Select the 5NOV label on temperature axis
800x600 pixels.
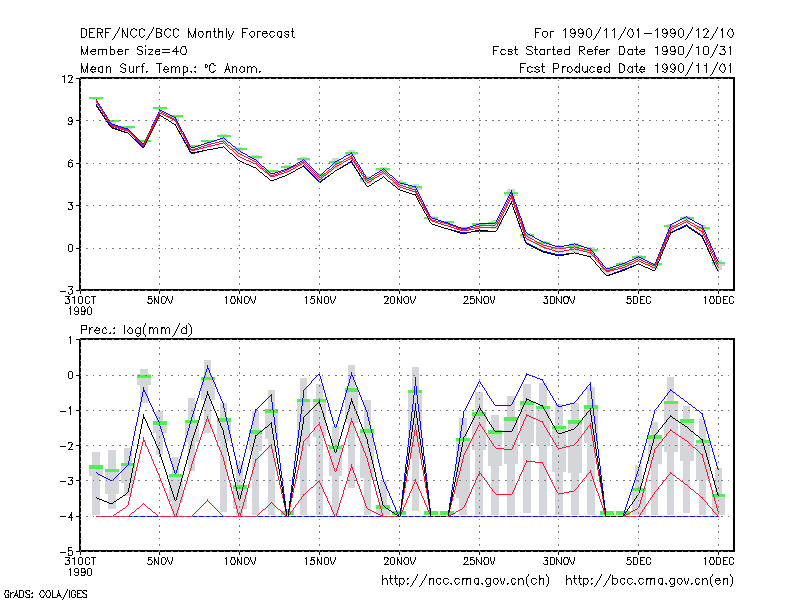click(160, 300)
